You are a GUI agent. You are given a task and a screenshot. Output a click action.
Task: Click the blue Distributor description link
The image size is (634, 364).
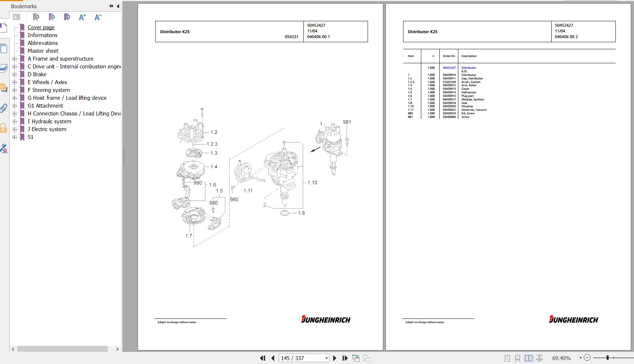(469, 68)
